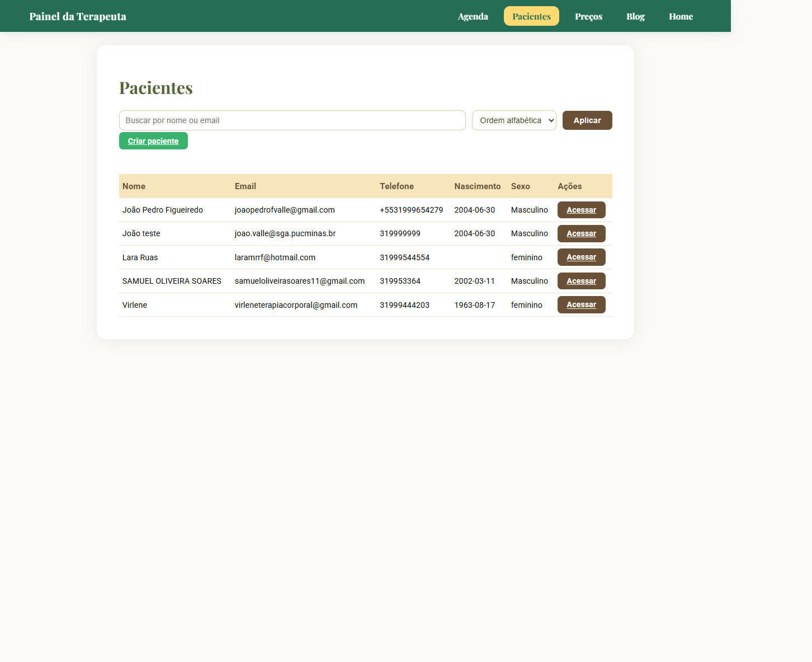Navigate to Home from the top bar

click(681, 16)
